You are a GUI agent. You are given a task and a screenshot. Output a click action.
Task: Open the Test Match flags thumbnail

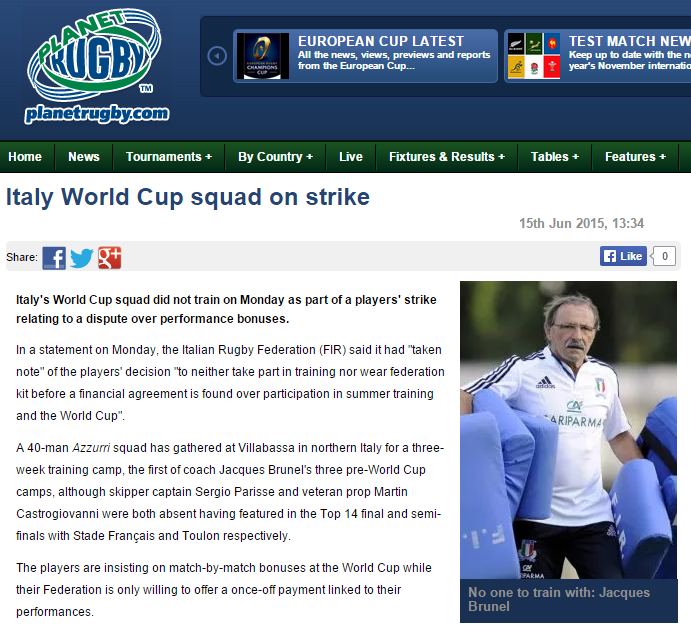click(534, 56)
